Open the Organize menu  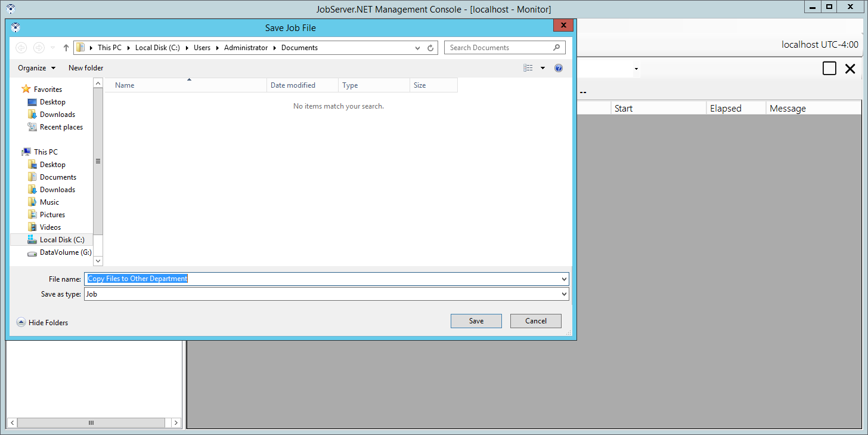click(x=36, y=68)
